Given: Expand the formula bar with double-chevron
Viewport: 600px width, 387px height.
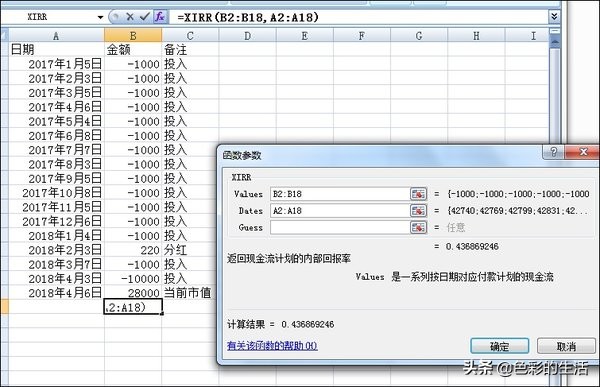Looking at the screenshot, I should (554, 16).
